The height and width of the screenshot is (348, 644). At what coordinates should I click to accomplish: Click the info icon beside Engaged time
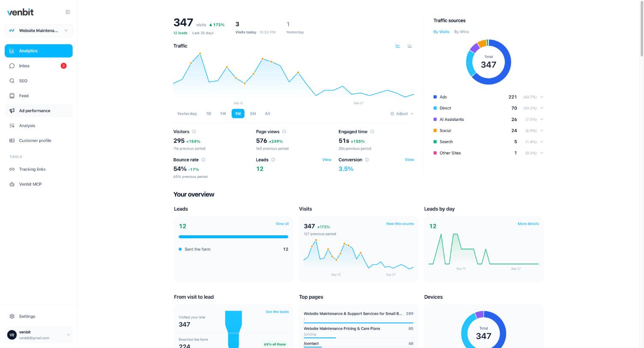pyautogui.click(x=372, y=132)
